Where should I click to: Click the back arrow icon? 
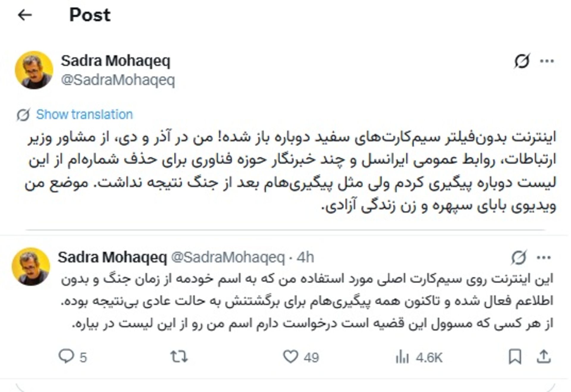click(25, 15)
